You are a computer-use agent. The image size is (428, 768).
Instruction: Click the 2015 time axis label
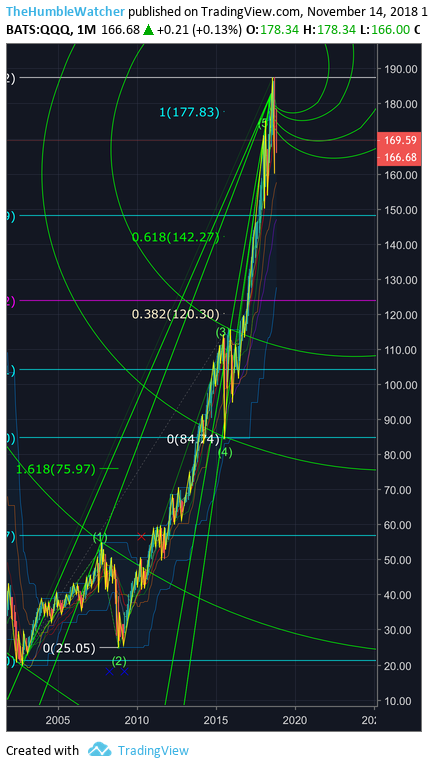coord(216,720)
